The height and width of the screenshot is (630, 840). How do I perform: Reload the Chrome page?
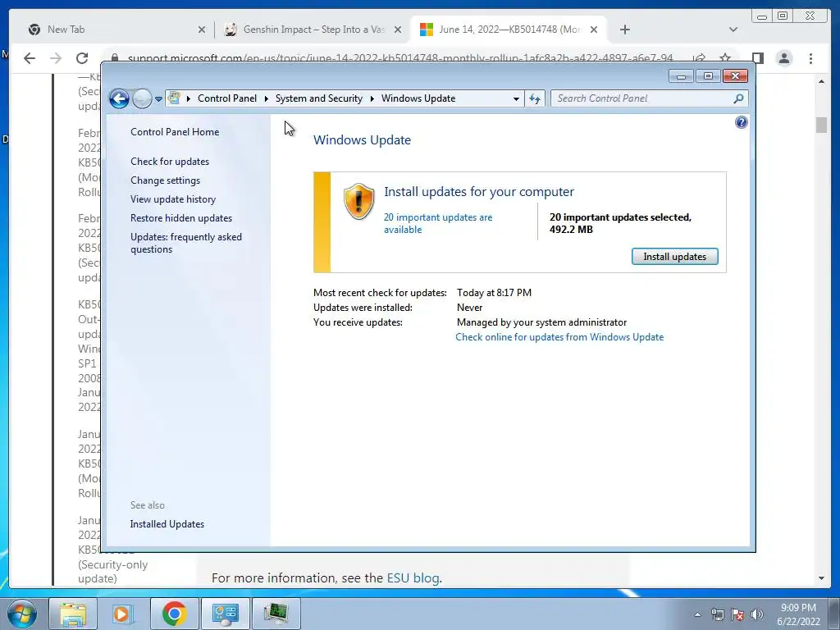click(x=82, y=58)
